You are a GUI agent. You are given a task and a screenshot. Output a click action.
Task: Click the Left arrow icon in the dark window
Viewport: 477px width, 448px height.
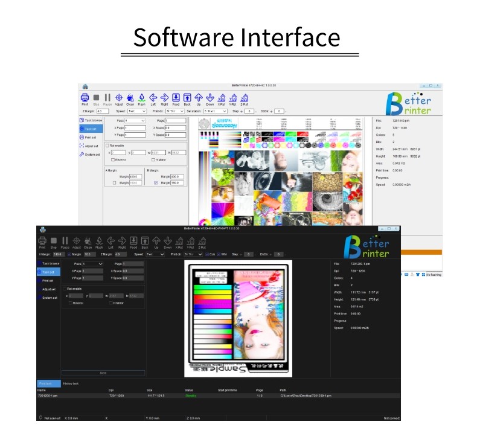[x=110, y=241]
